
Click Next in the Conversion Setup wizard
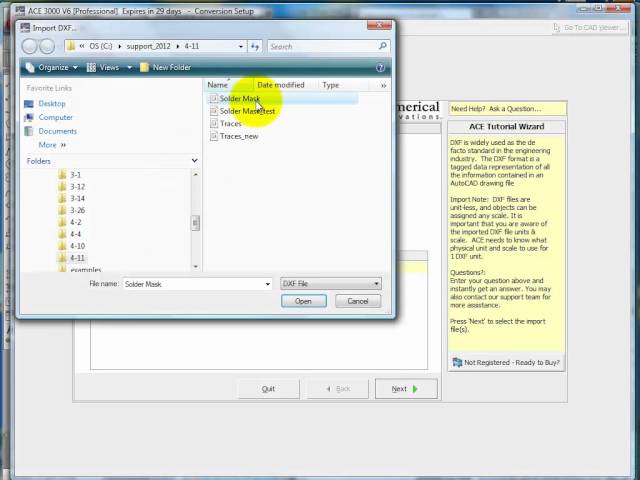tap(406, 389)
